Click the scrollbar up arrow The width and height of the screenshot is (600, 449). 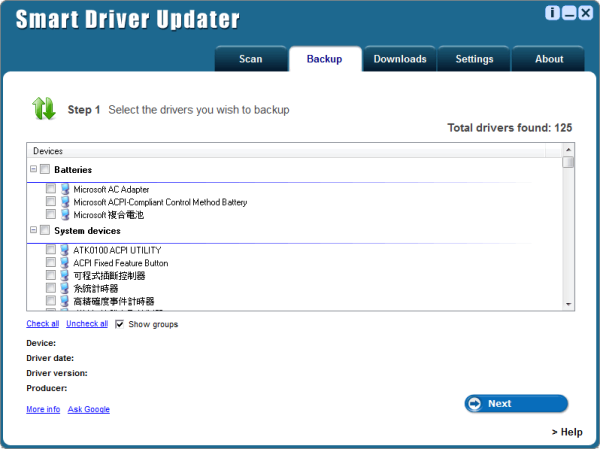(568, 150)
